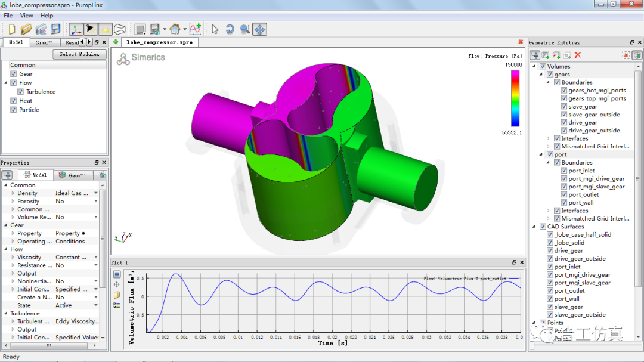Select the pan move tool
Screen dimensions: 644x362
click(259, 29)
